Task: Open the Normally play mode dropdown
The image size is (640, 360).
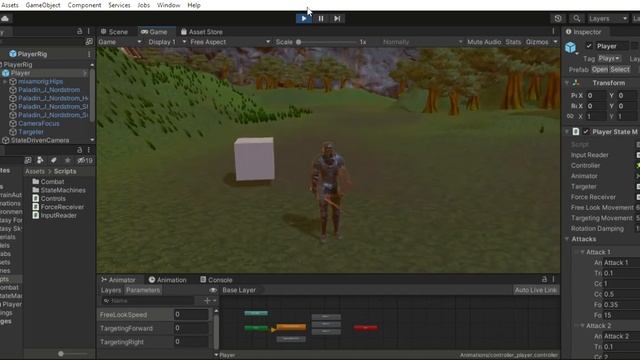Action: (422, 42)
